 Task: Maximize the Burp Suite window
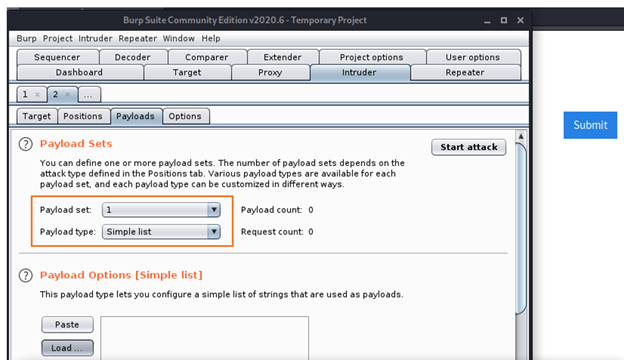504,20
